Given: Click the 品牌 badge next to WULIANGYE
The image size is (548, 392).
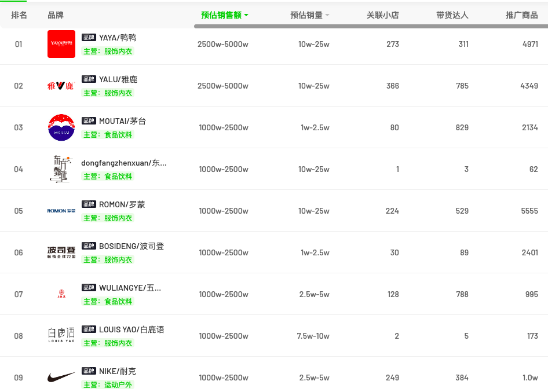Looking at the screenshot, I should point(89,288).
